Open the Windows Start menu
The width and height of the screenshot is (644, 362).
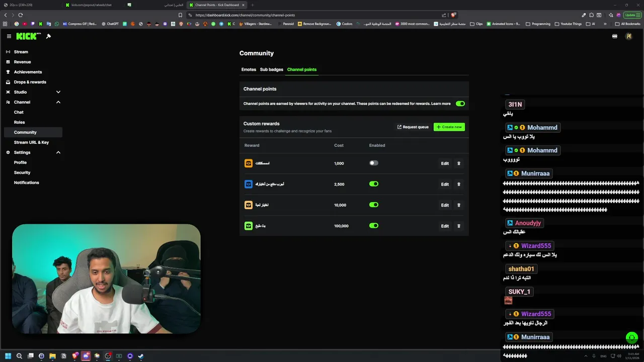coord(8,356)
